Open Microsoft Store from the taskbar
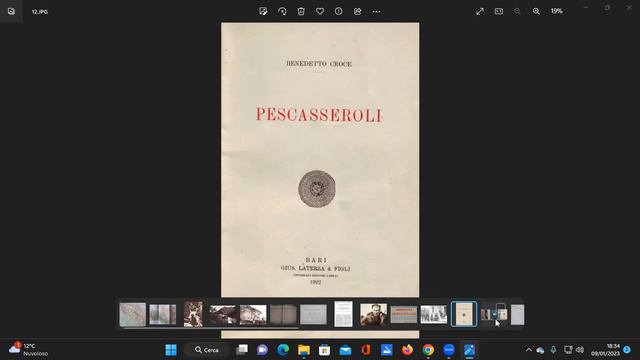 click(324, 350)
